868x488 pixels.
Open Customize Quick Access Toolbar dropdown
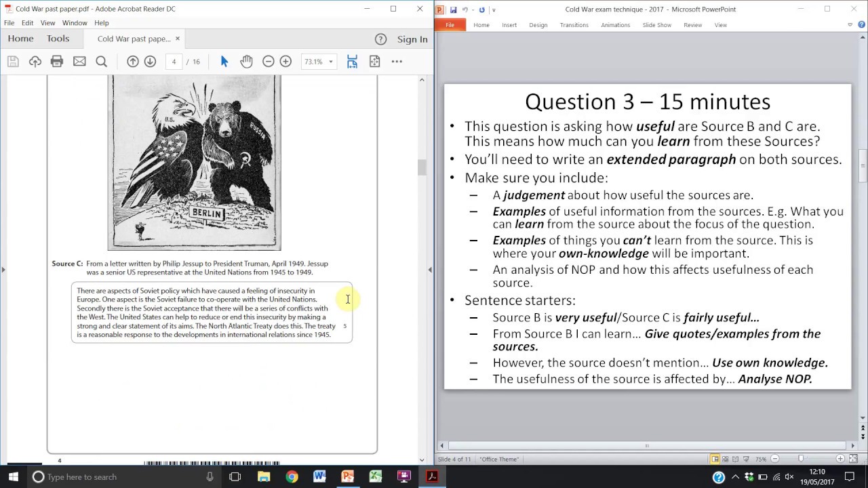click(494, 9)
